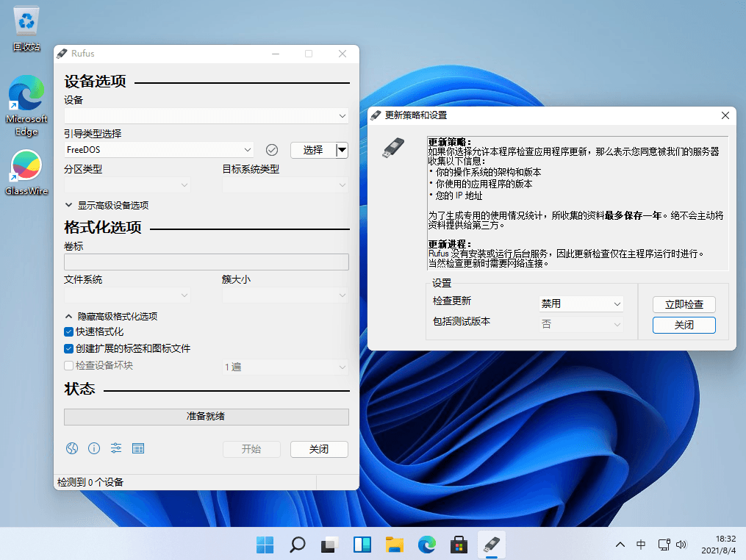Open the Microsoft Edge desktop shortcut

click(26, 106)
